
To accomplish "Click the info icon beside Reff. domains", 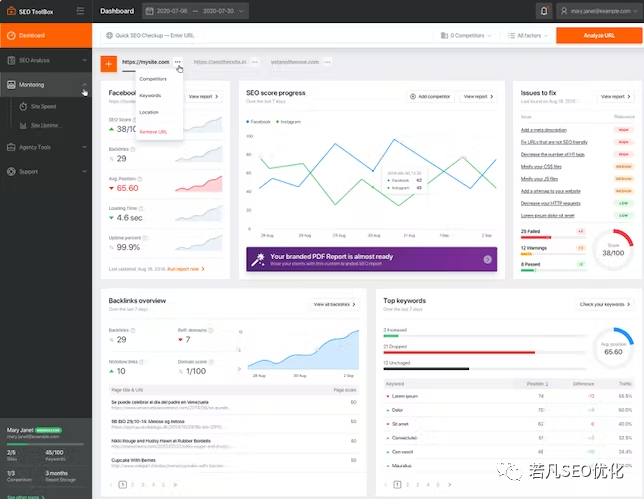I will tap(211, 330).
